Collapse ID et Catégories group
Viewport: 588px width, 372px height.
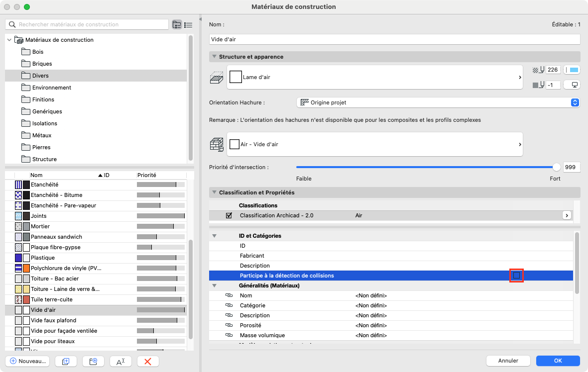coord(215,236)
